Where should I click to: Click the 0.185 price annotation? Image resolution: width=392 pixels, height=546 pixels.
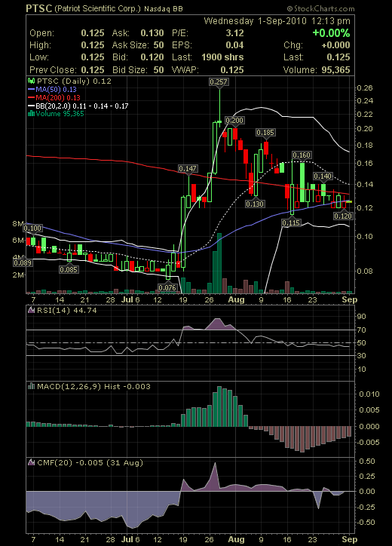[x=265, y=133]
